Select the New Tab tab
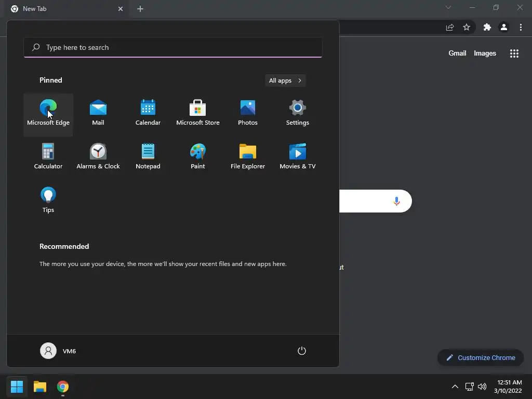532x399 pixels. click(67, 9)
